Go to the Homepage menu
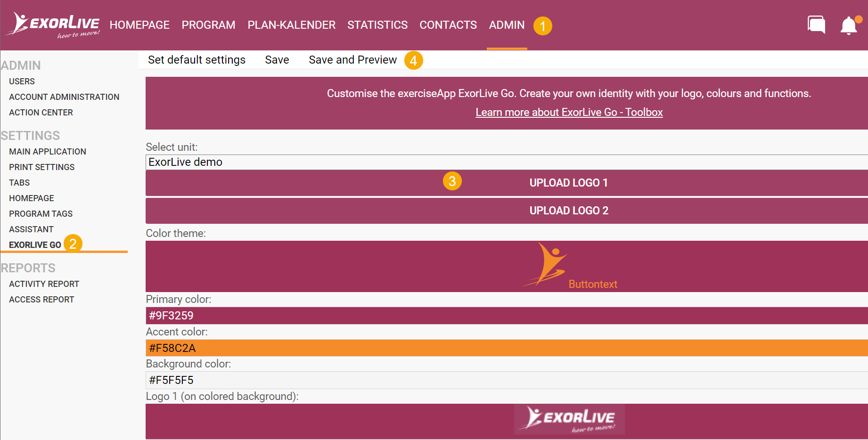The width and height of the screenshot is (868, 440). [139, 25]
